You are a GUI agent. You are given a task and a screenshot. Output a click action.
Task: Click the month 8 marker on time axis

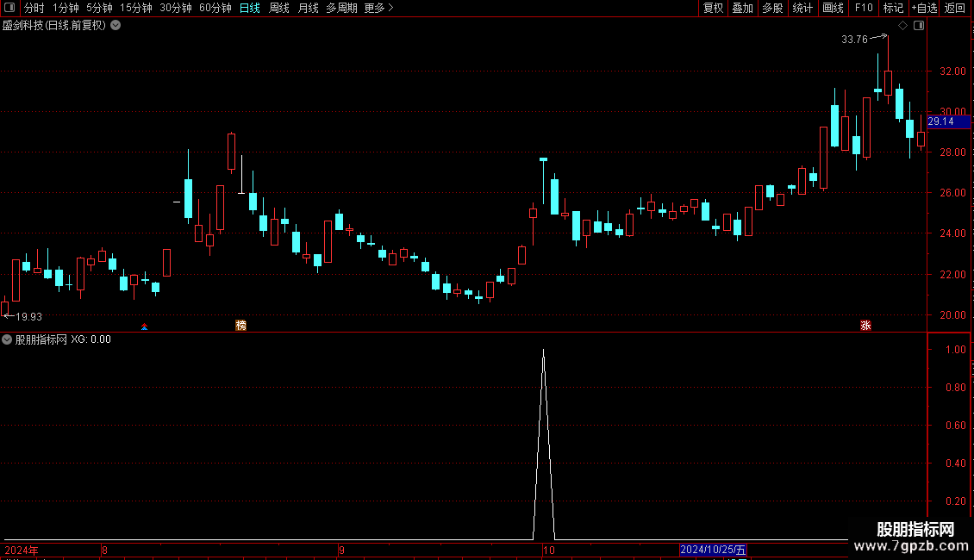pyautogui.click(x=104, y=550)
